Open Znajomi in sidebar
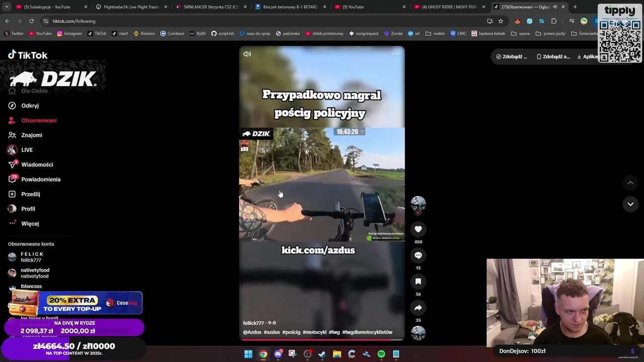 click(25, 135)
